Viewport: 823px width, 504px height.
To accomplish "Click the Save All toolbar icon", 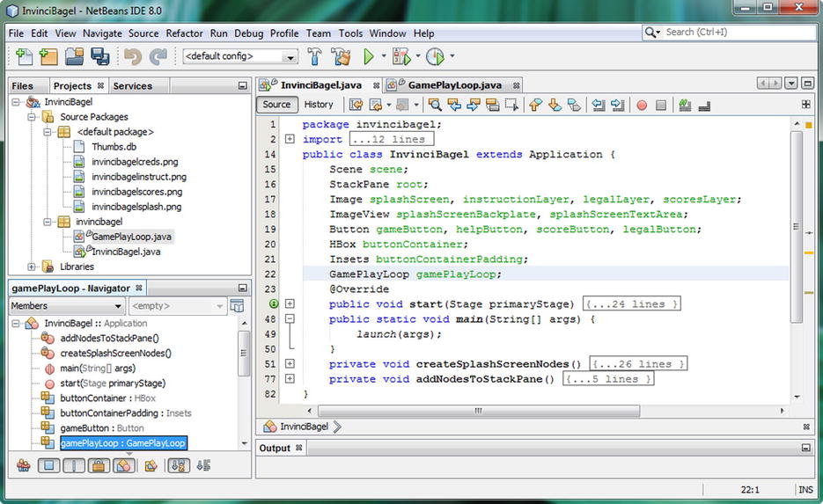I will [99, 56].
